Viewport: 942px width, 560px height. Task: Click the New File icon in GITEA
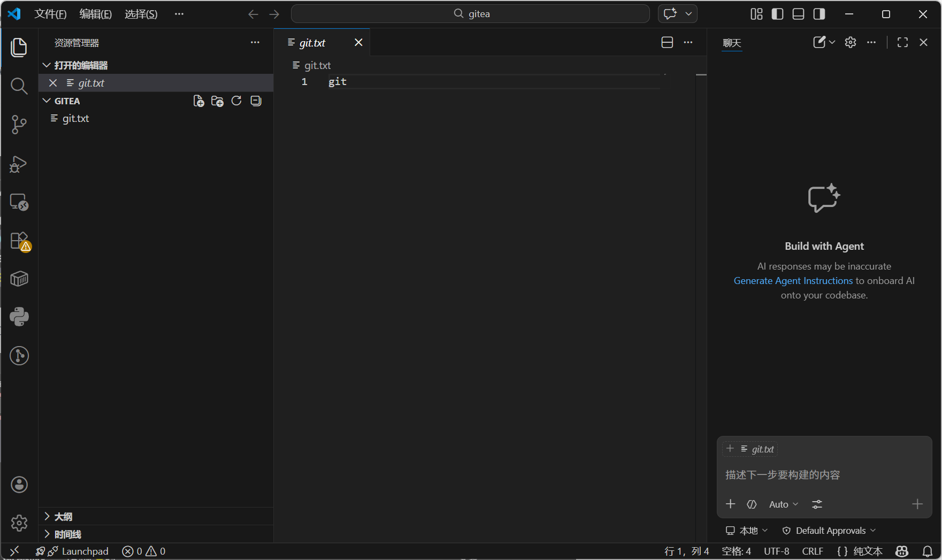click(198, 101)
